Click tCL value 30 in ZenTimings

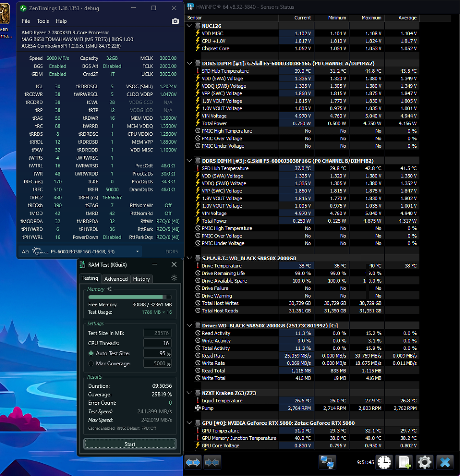[58, 86]
